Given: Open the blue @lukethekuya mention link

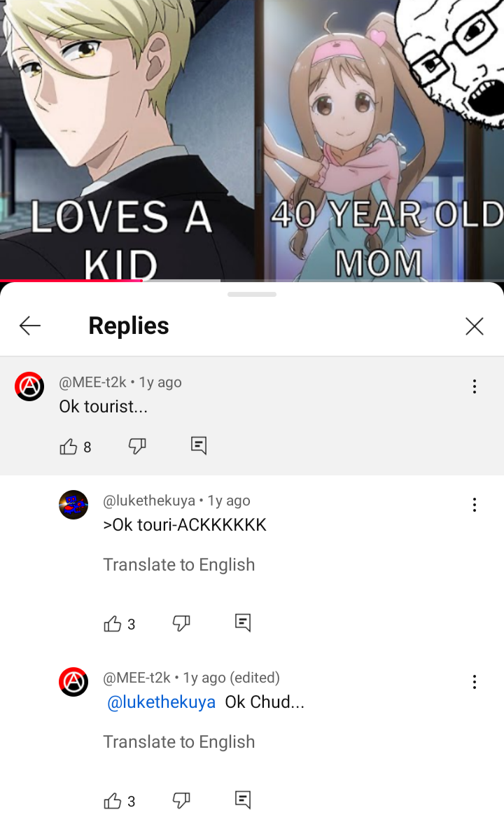Looking at the screenshot, I should (161, 702).
